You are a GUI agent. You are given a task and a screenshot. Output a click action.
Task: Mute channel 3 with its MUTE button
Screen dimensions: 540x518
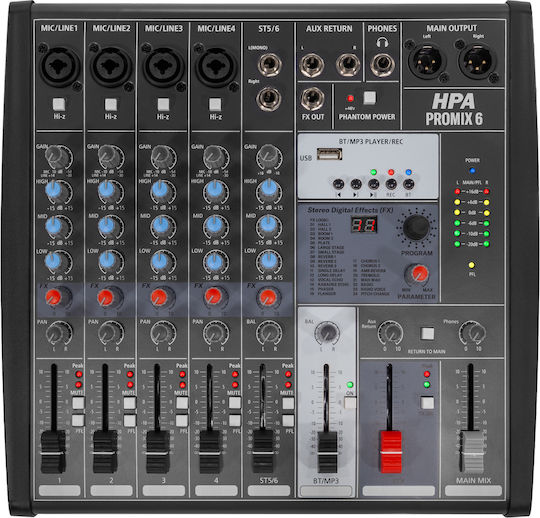click(182, 403)
